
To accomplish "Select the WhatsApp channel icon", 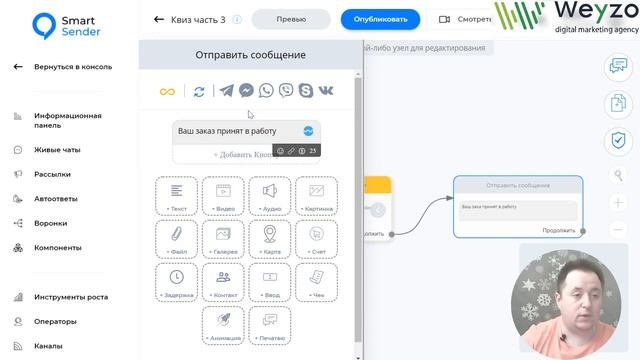I will coord(266,90).
